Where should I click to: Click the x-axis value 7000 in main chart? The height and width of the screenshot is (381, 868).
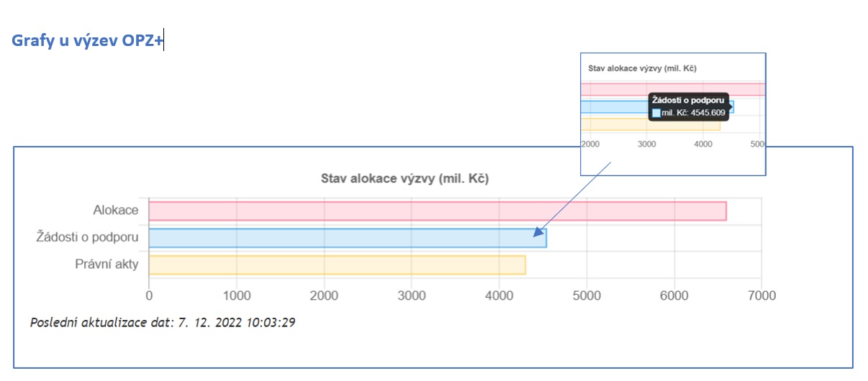click(762, 295)
